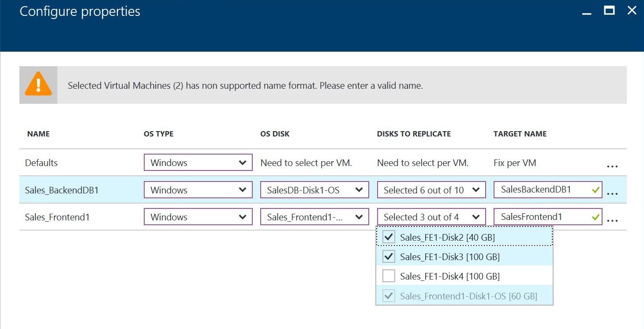The width and height of the screenshot is (644, 329).
Task: Minimize the Configure properties window
Action: (587, 13)
